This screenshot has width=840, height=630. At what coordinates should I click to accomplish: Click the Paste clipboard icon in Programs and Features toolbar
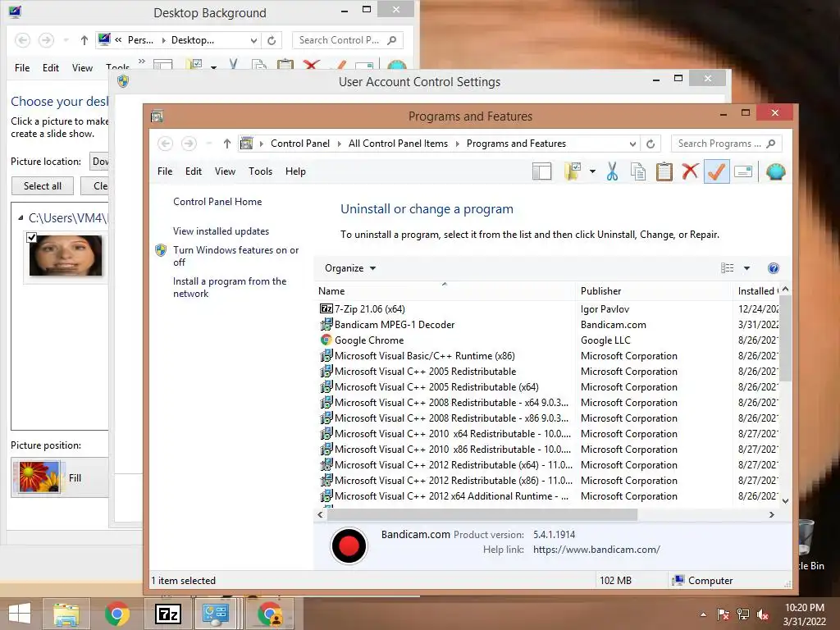(x=664, y=171)
